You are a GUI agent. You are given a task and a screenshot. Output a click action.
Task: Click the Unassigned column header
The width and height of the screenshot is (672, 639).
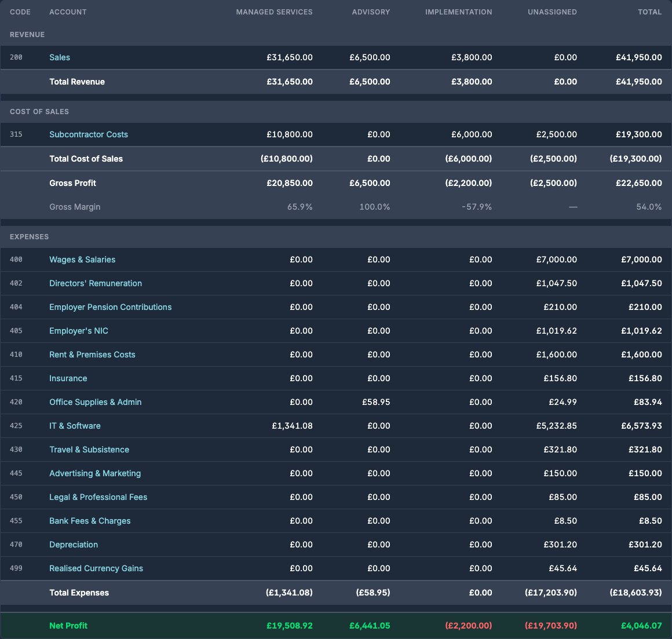[x=553, y=12]
